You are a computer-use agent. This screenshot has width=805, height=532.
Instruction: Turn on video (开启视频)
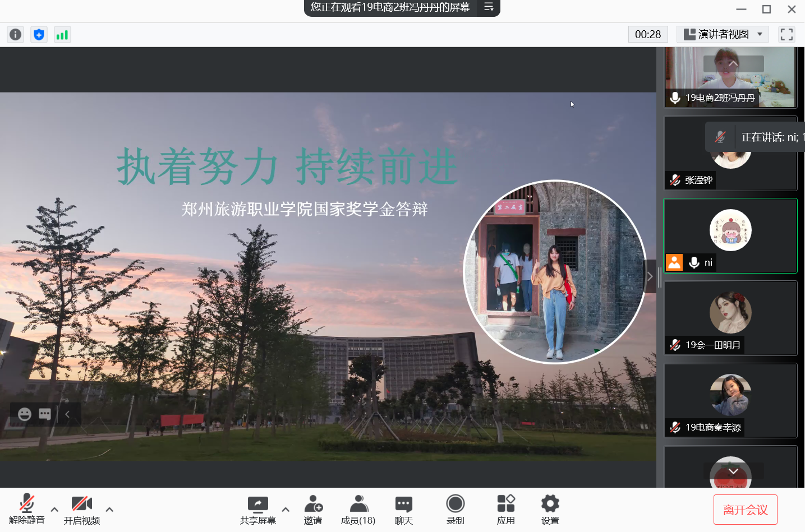[x=82, y=510]
